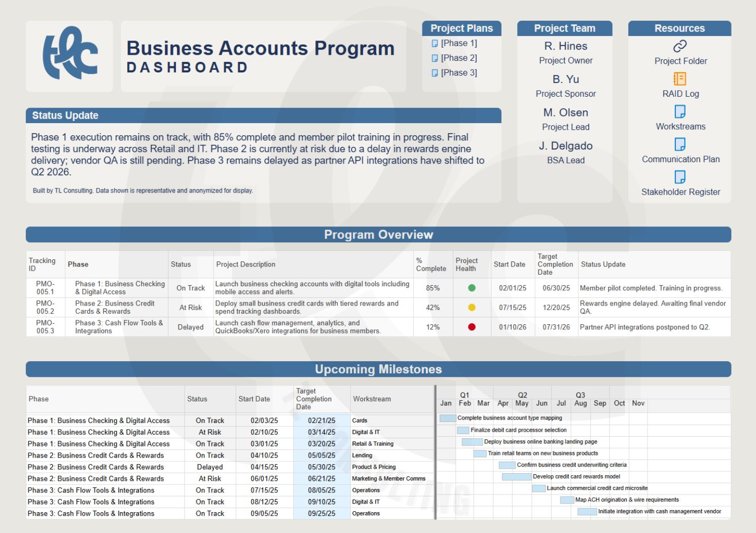Image resolution: width=756 pixels, height=533 pixels.
Task: Click the 12% complete cell
Action: [x=433, y=327]
